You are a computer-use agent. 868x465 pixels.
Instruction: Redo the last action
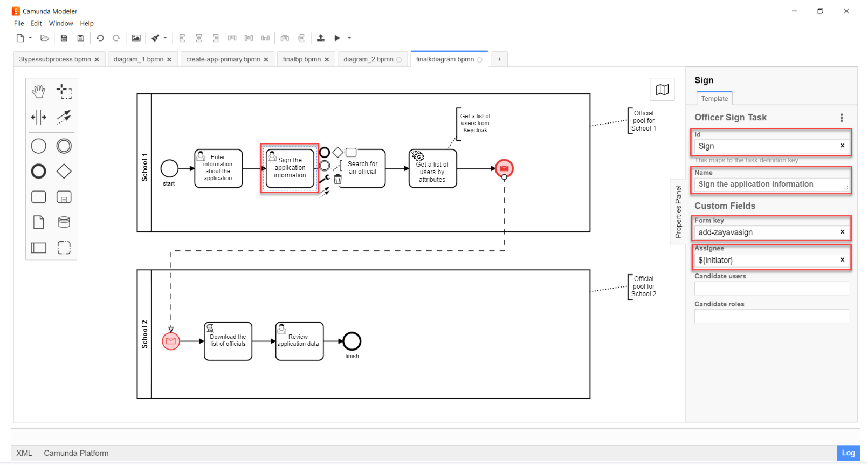[x=116, y=38]
